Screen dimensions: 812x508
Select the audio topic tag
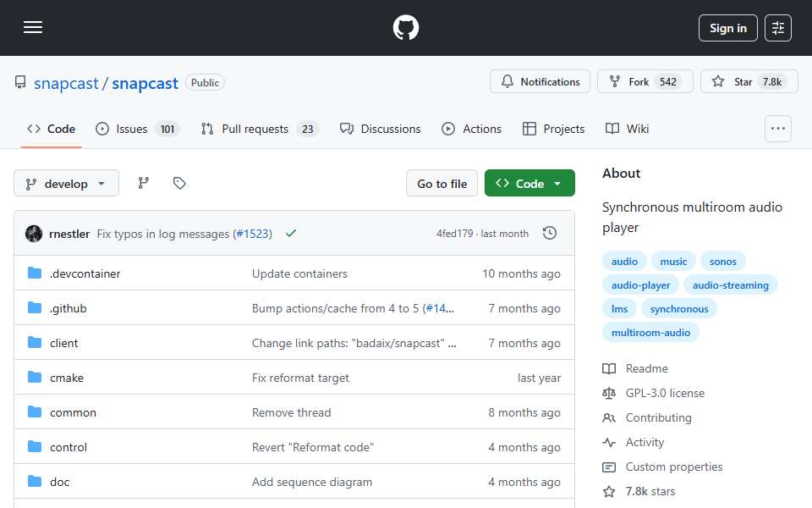tap(624, 262)
